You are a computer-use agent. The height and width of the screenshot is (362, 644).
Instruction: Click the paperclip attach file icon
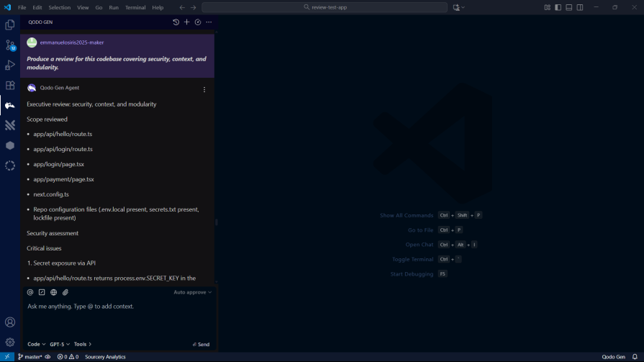click(x=65, y=292)
